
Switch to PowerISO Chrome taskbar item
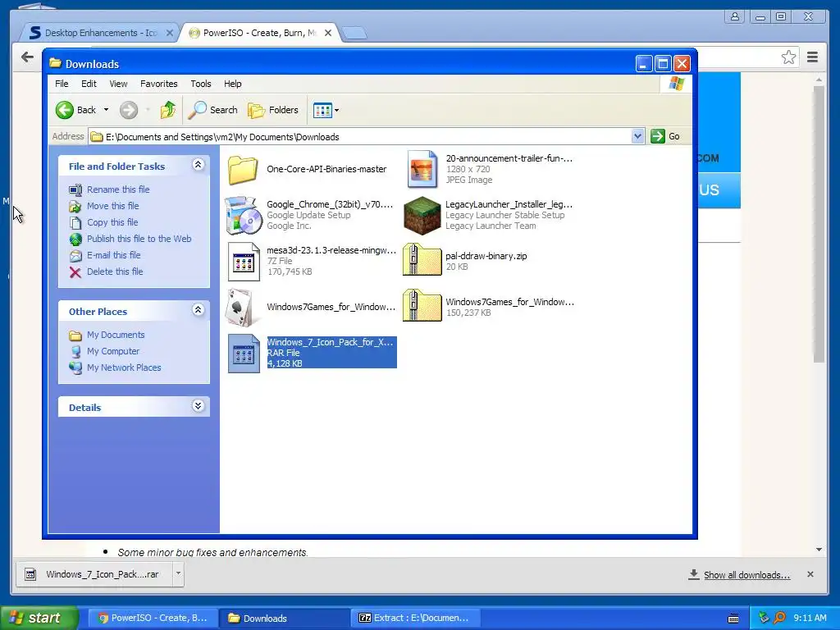[x=153, y=619]
